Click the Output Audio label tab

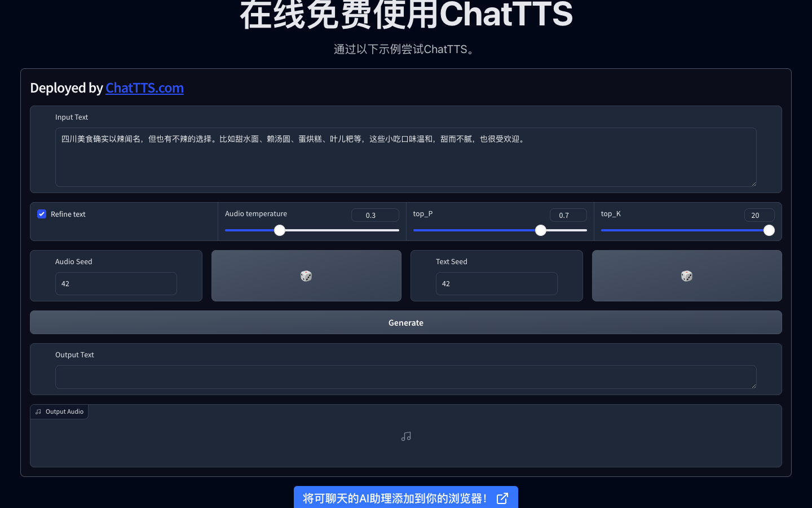59,411
